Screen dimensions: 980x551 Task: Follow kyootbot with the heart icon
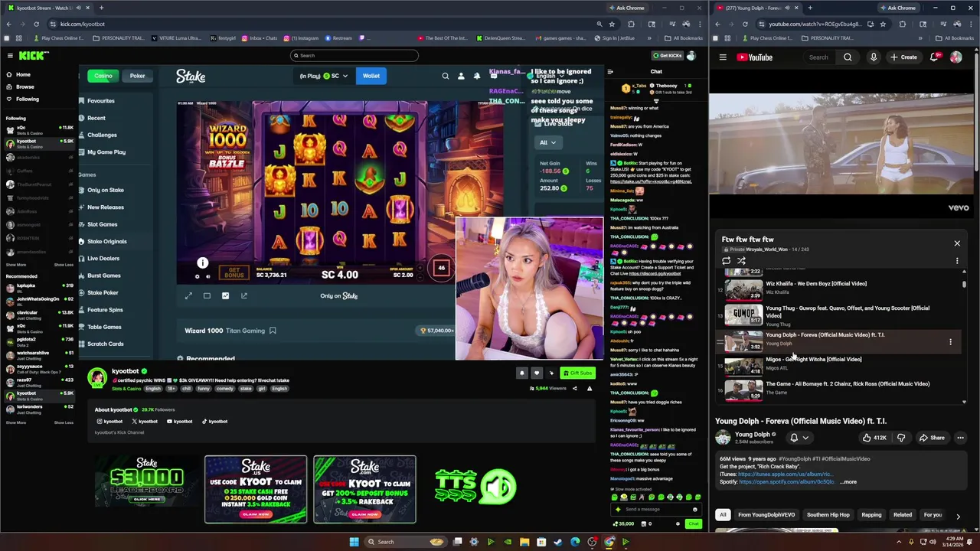pyautogui.click(x=537, y=373)
